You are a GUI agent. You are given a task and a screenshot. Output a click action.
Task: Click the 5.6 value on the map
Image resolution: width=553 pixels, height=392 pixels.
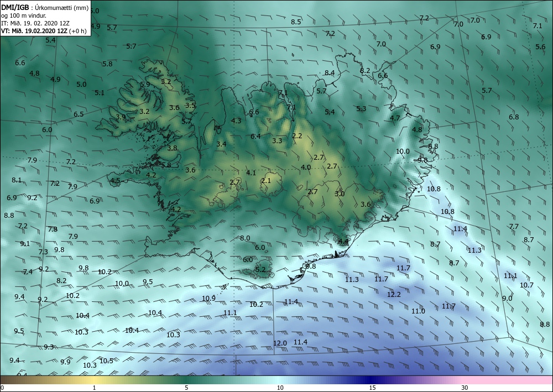pyautogui.click(x=540, y=47)
